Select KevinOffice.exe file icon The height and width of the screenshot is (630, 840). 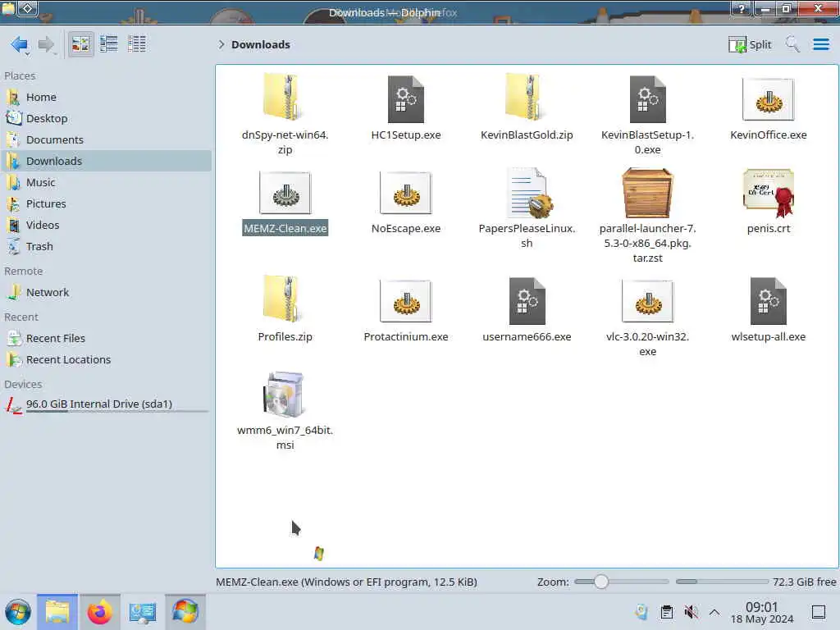(768, 98)
